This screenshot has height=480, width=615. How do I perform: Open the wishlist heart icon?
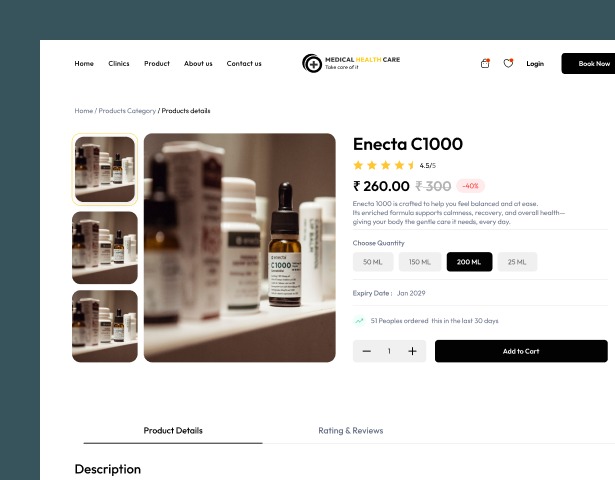point(508,63)
